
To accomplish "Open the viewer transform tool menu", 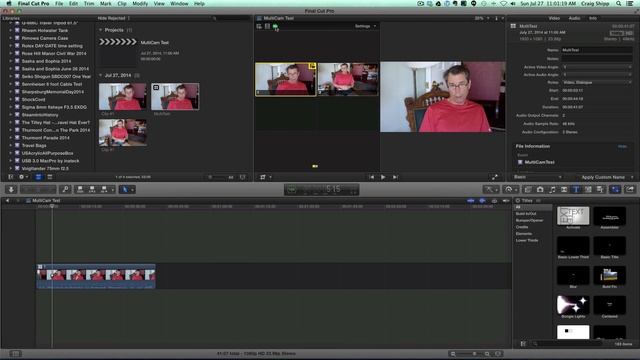I will pyautogui.click(x=265, y=177).
